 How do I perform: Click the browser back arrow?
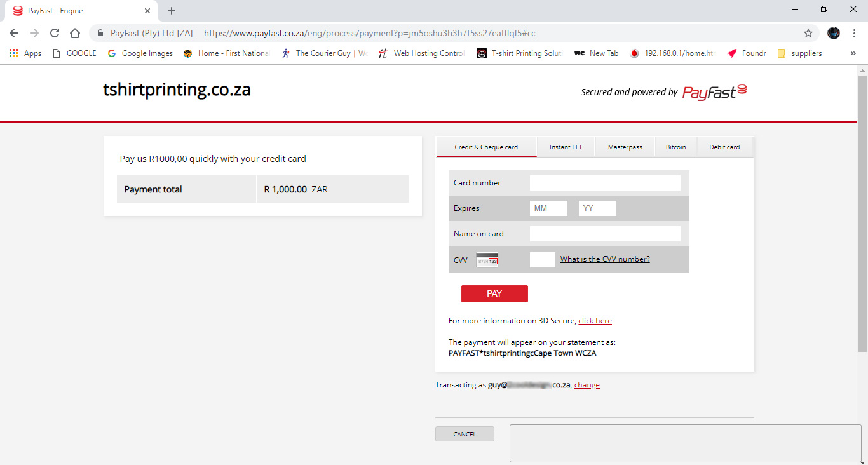tap(14, 33)
